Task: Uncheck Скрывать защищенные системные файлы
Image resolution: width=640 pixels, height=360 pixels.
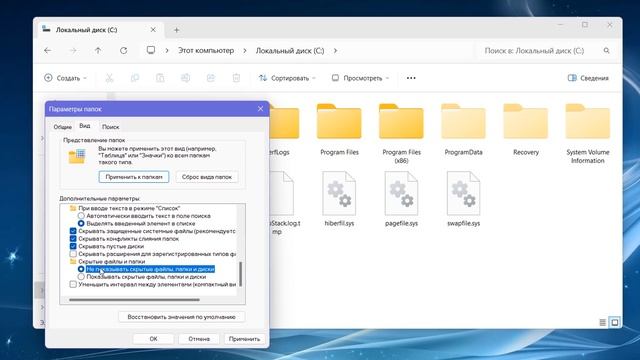Action: coord(73,231)
